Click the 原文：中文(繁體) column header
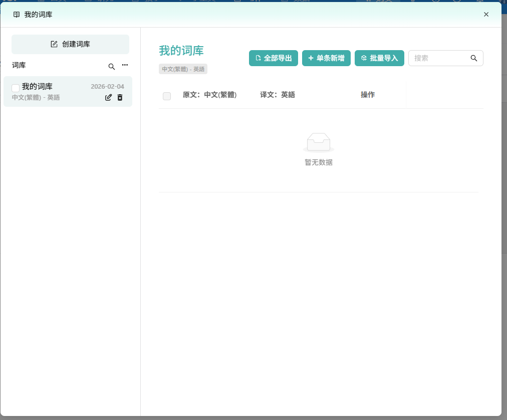 point(209,95)
